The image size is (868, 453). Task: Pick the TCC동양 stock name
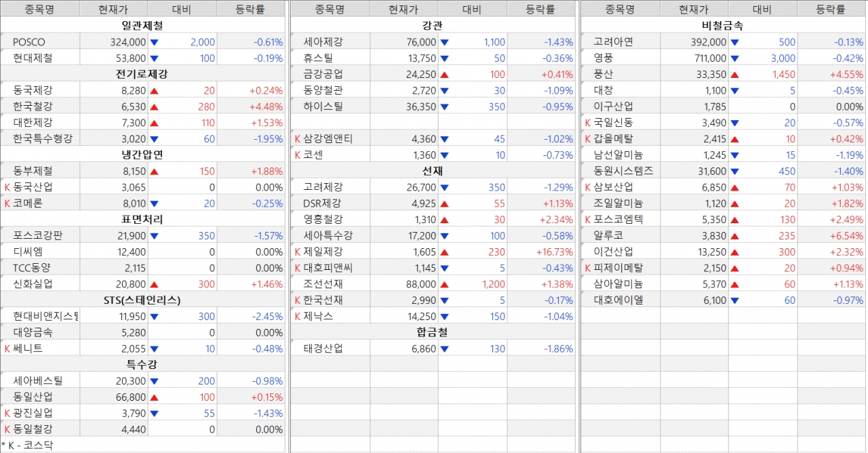(x=31, y=268)
